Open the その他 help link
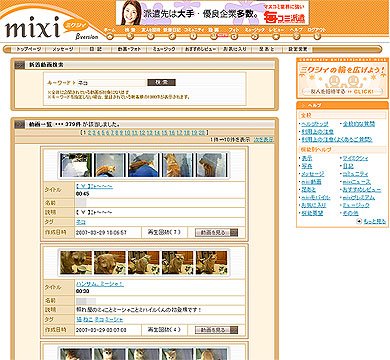 [350, 213]
